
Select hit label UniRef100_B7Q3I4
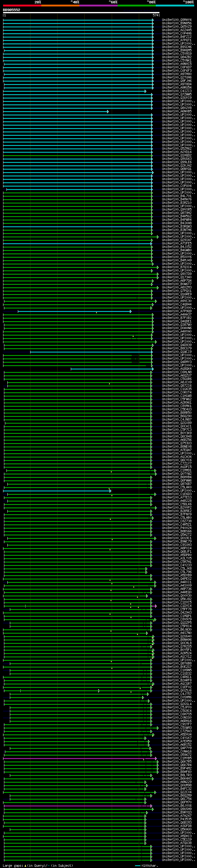[x=177, y=267]
